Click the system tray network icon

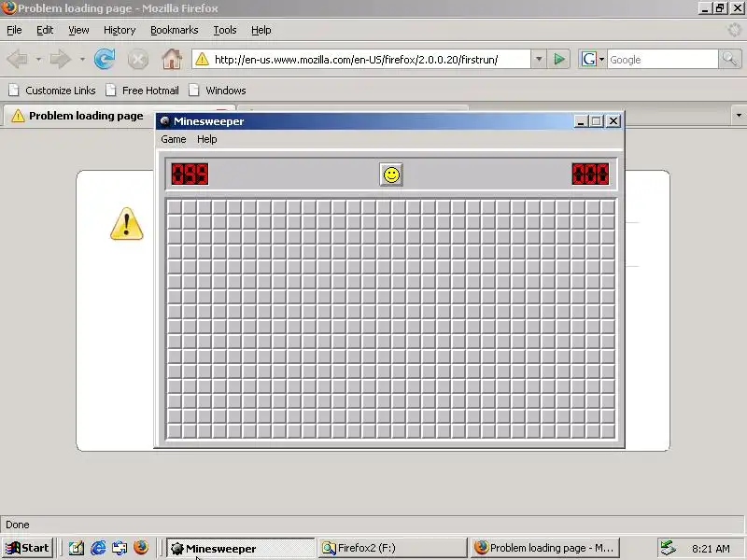tap(669, 548)
